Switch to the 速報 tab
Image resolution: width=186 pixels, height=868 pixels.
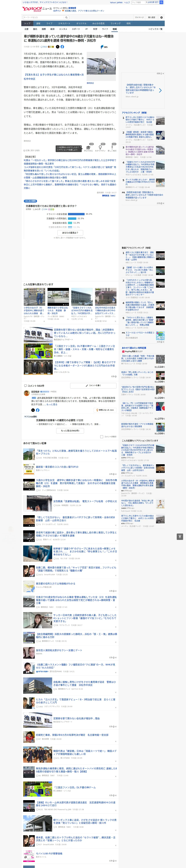[38, 24]
